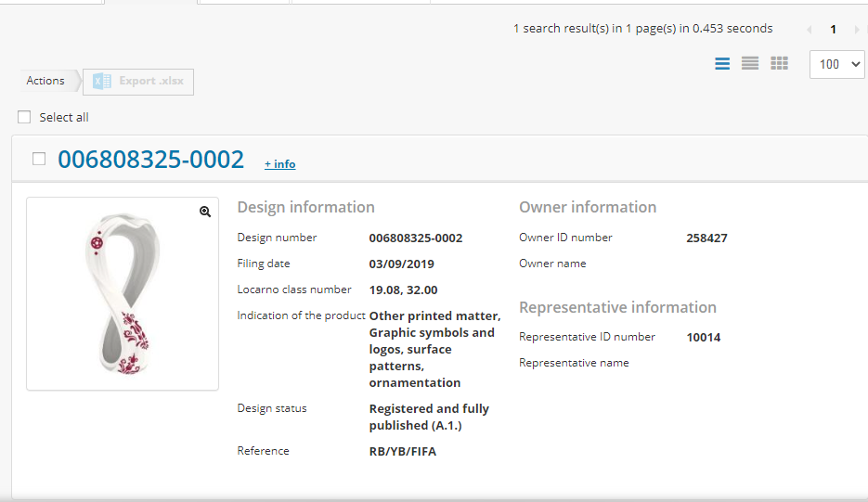868x502 pixels.
Task: Switch to grid thumbnail view icon
Action: 779,64
